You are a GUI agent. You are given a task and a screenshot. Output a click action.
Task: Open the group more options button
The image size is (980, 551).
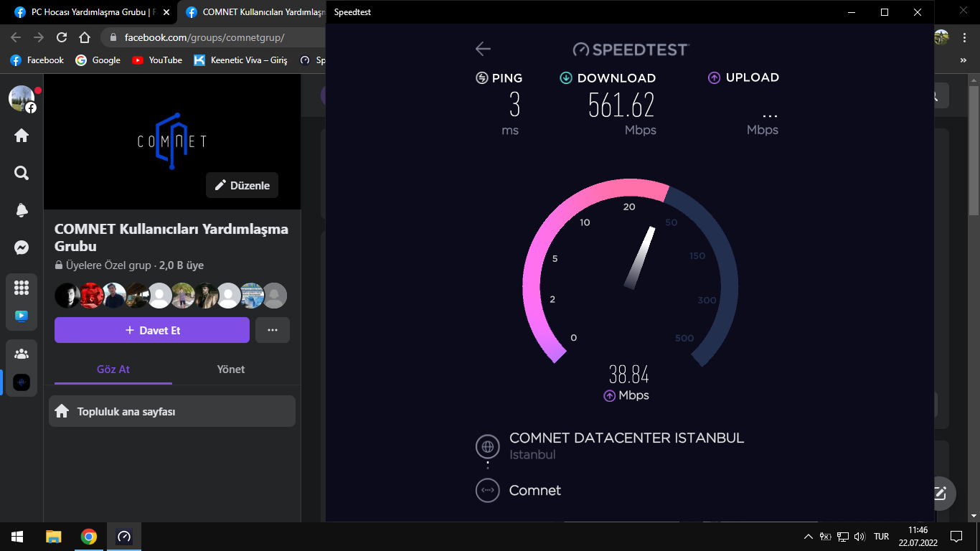tap(273, 330)
